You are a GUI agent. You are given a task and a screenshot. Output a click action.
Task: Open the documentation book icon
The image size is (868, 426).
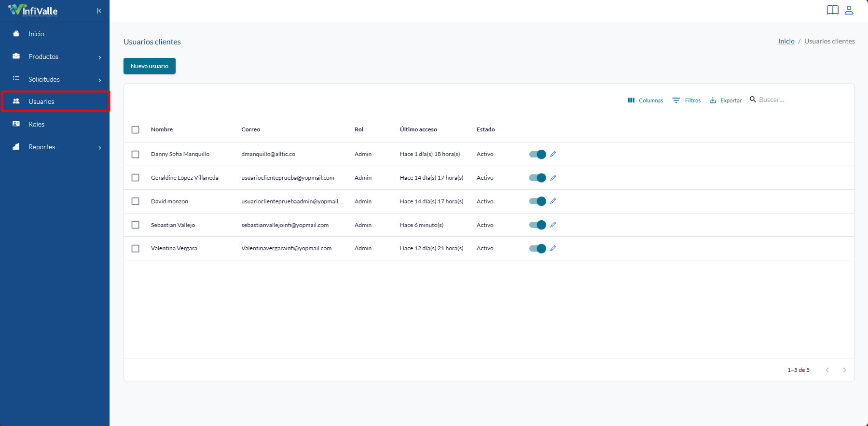click(x=832, y=10)
